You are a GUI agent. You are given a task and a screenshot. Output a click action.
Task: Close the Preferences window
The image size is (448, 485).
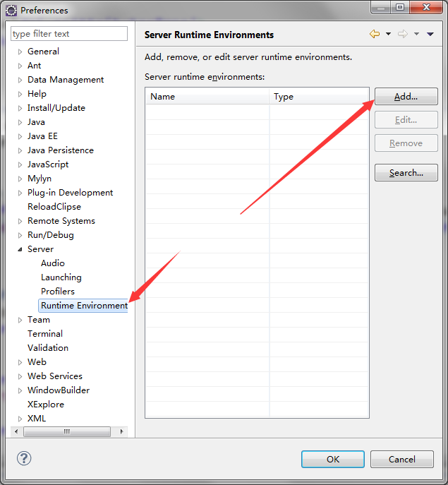(426, 8)
